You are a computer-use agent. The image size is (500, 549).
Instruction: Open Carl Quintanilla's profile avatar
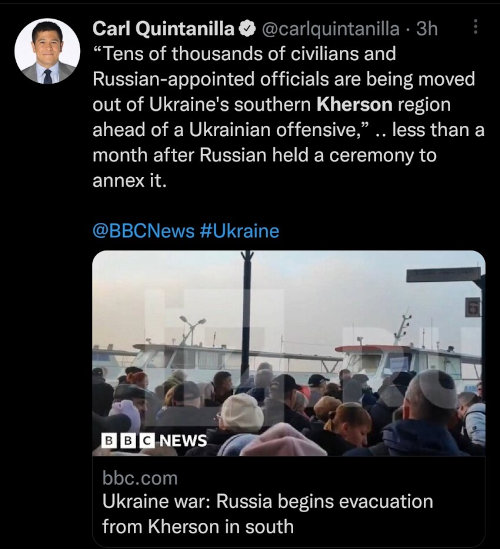[47, 51]
